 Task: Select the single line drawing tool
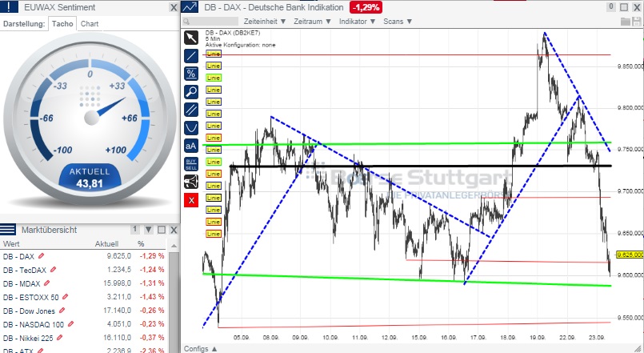191,56
